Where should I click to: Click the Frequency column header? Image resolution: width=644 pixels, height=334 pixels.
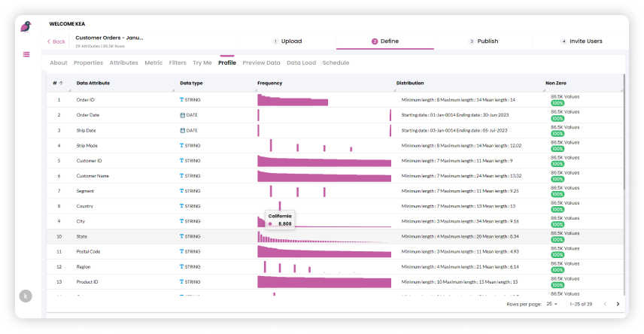[270, 83]
